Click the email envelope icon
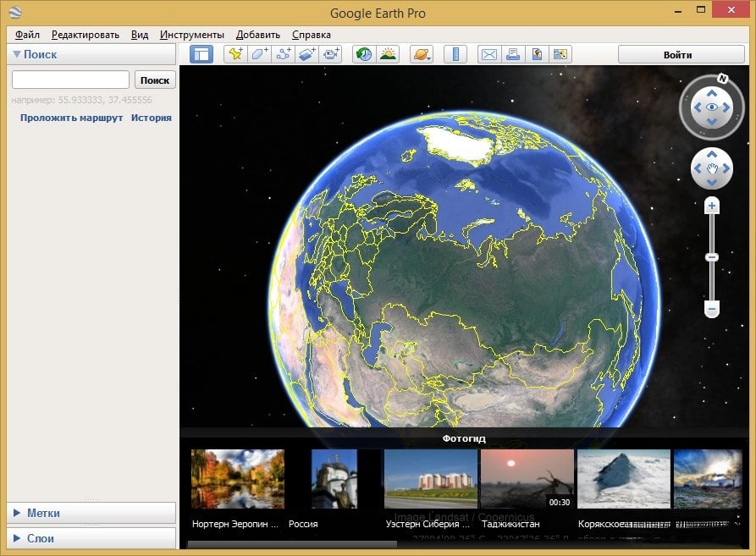The image size is (756, 556). (488, 54)
